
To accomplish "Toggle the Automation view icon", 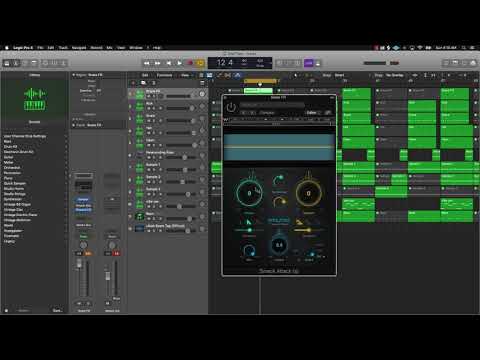I will [220, 75].
